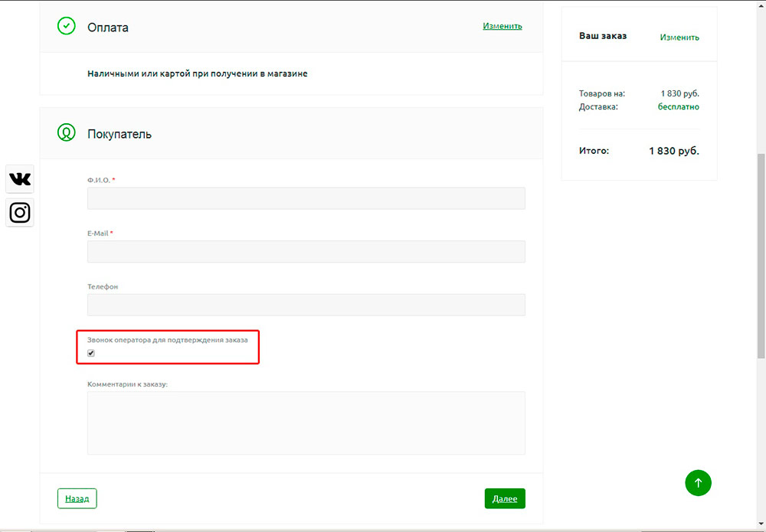
Task: Click Изменить link in the Оплата section
Action: coord(502,26)
